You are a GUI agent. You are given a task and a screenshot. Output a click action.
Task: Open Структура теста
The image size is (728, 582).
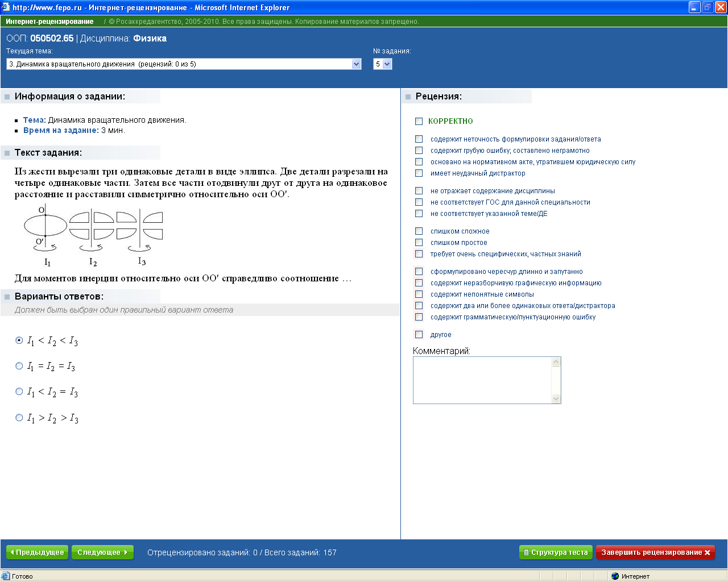556,552
